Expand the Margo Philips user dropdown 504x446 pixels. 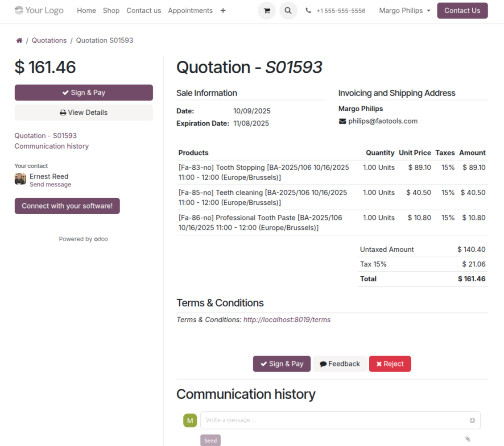coord(405,11)
